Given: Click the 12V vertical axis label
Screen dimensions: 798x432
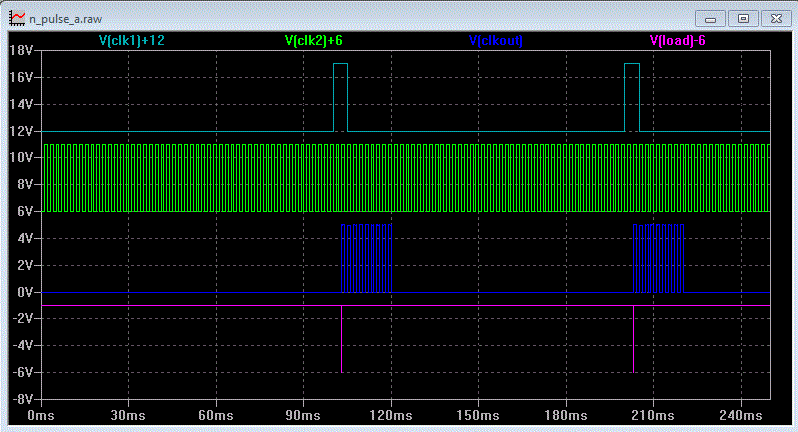Looking at the screenshot, I should [x=21, y=131].
